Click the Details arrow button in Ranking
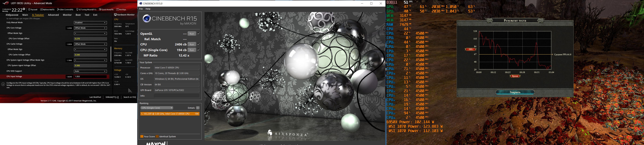Image resolution: width=644 pixels, height=145 pixels. 198,108
